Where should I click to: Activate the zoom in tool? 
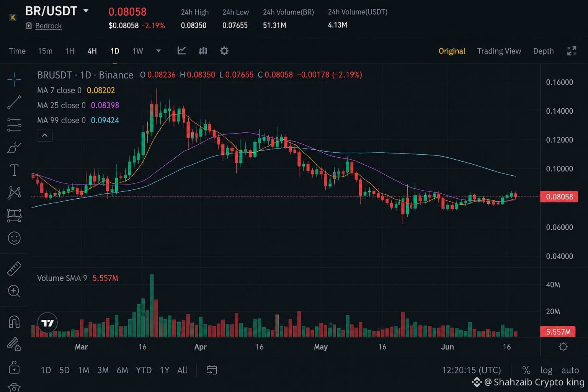click(x=14, y=291)
